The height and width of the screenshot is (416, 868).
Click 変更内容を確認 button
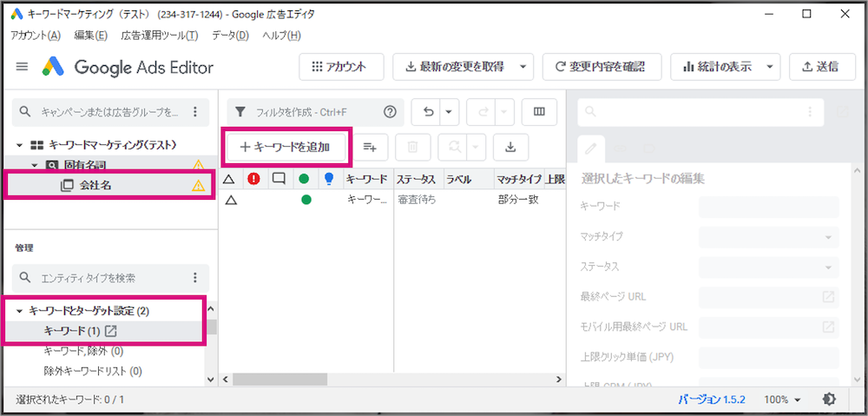[603, 67]
